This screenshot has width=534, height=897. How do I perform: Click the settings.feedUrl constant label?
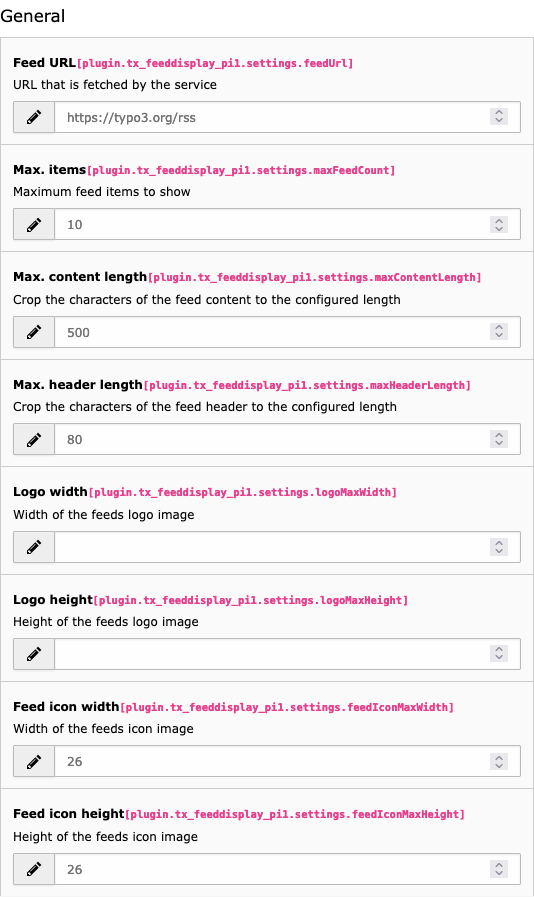pyautogui.click(x=215, y=63)
